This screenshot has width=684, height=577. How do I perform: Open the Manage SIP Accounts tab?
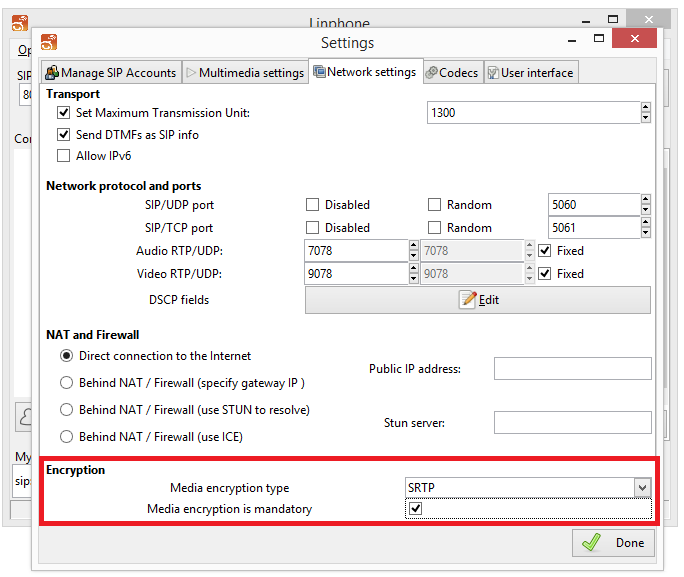pos(110,73)
